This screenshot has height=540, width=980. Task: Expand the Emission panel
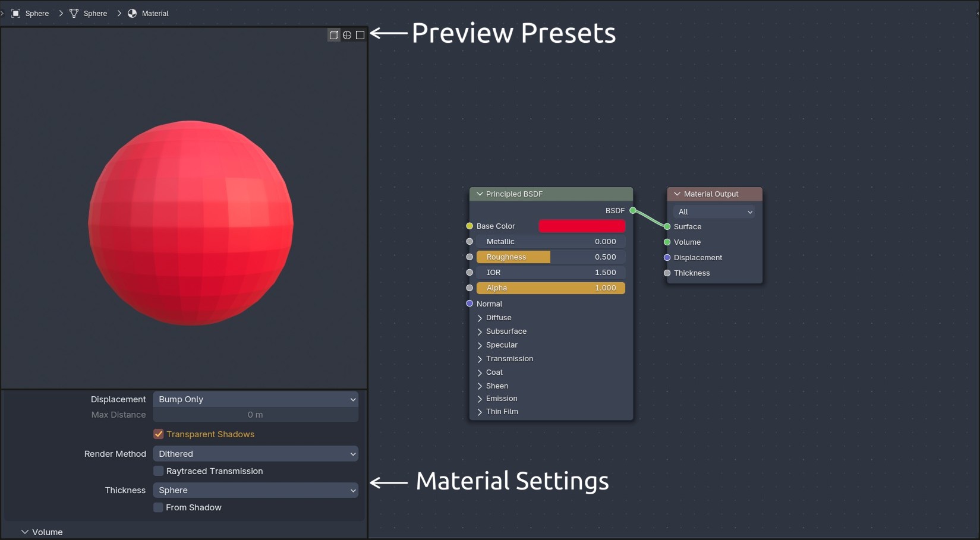point(480,399)
